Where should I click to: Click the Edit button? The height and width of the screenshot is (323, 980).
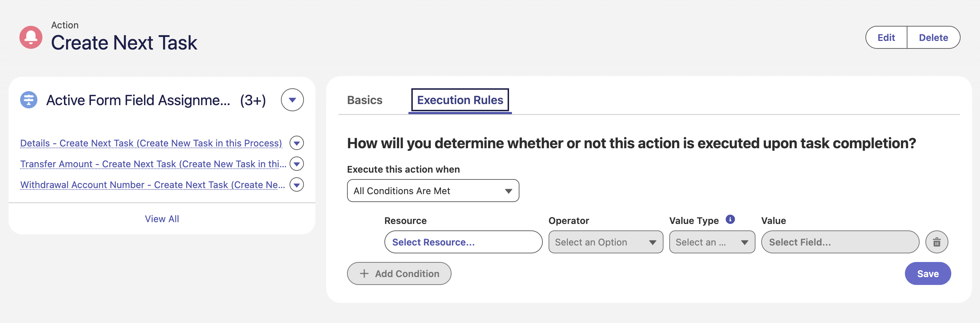886,37
